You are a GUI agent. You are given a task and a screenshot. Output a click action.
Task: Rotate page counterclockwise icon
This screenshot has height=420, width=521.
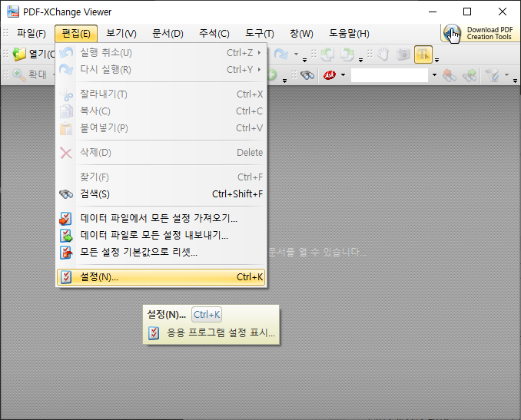point(327,55)
